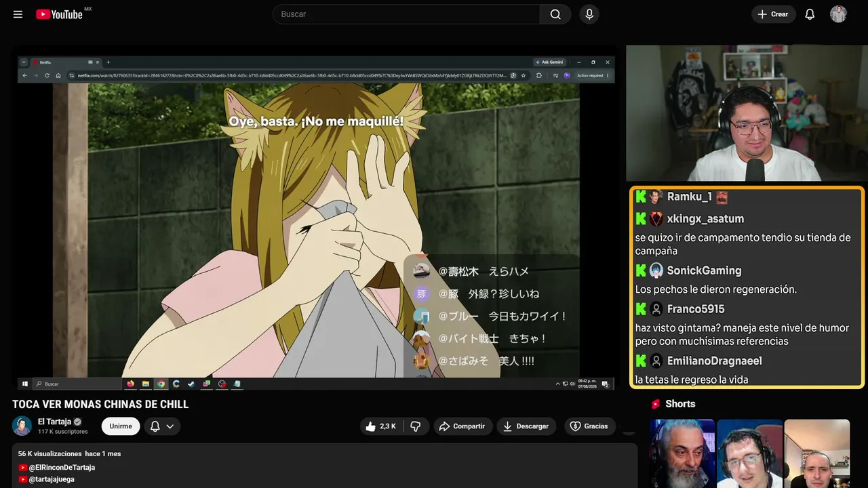Open the Short with the gray-bearded man
The height and width of the screenshot is (488, 868).
[682, 453]
